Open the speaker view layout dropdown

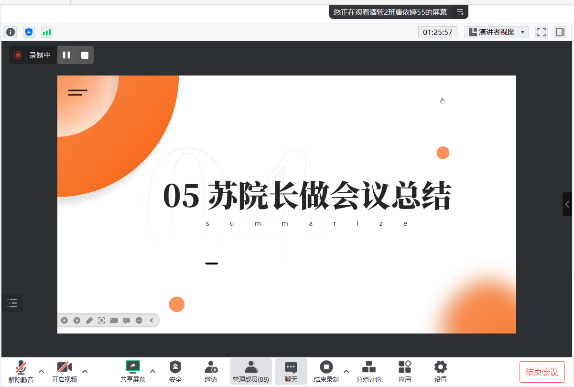pos(496,32)
